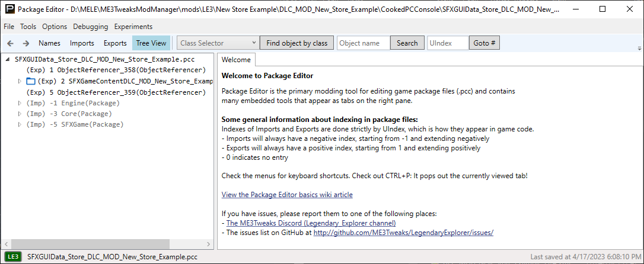Image resolution: width=644 pixels, height=264 pixels.
Task: Select the Welcome tab
Action: [236, 60]
